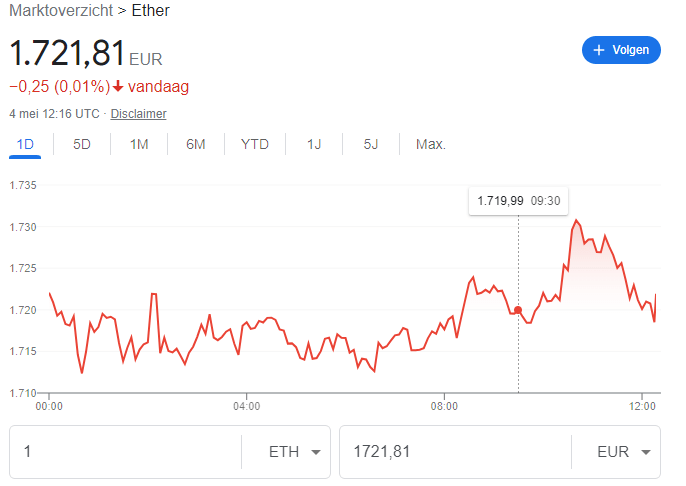The width and height of the screenshot is (686, 486).
Task: Open the Disclaimer link
Action: click(x=138, y=114)
